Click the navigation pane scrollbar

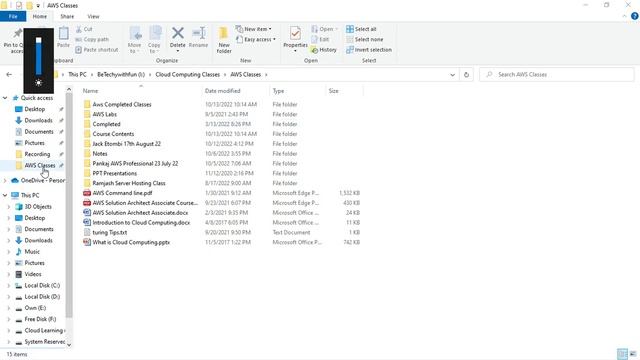(69, 204)
